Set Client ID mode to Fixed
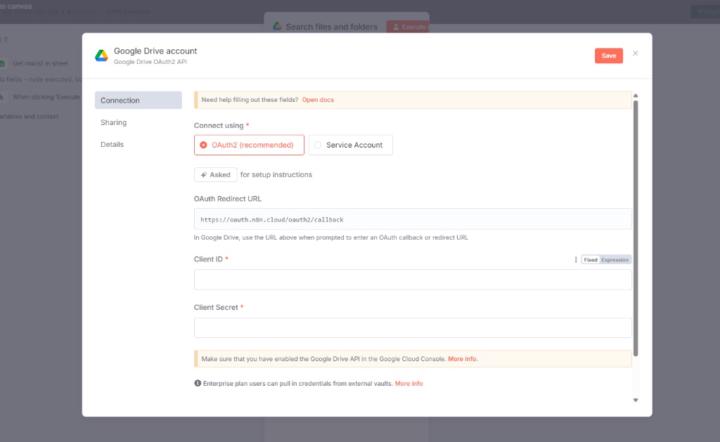Viewport: 720px width, 442px height. [591, 260]
